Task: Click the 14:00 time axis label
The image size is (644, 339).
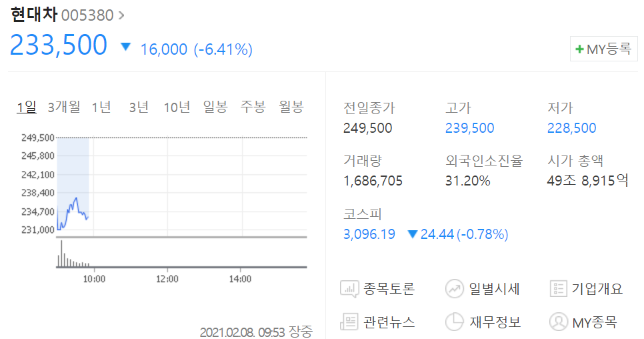Action: 240,279
